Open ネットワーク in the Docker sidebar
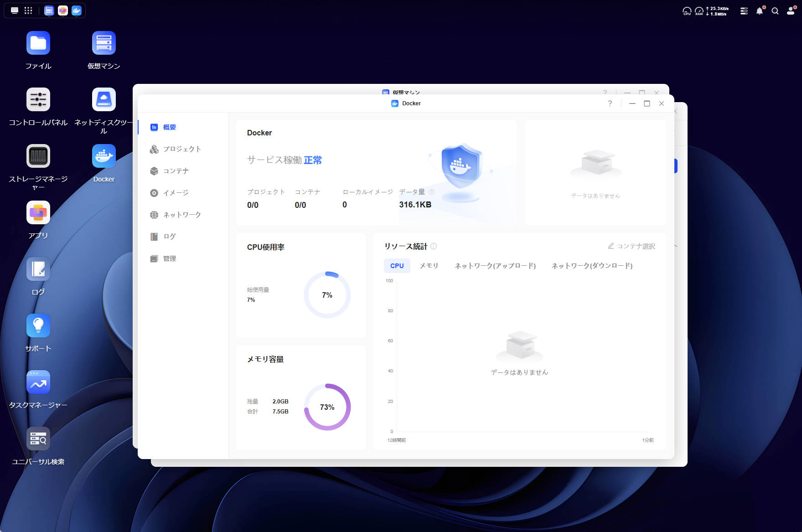The image size is (802, 532). (183, 215)
